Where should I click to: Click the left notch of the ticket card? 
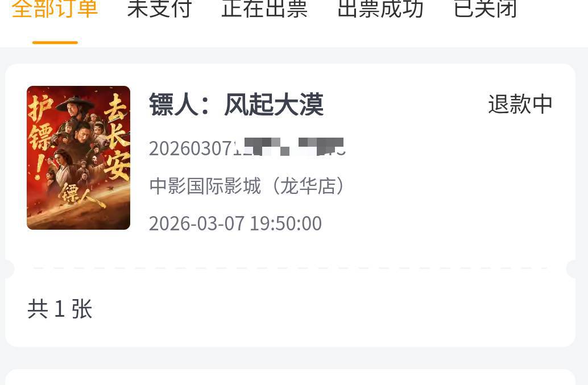(x=9, y=268)
